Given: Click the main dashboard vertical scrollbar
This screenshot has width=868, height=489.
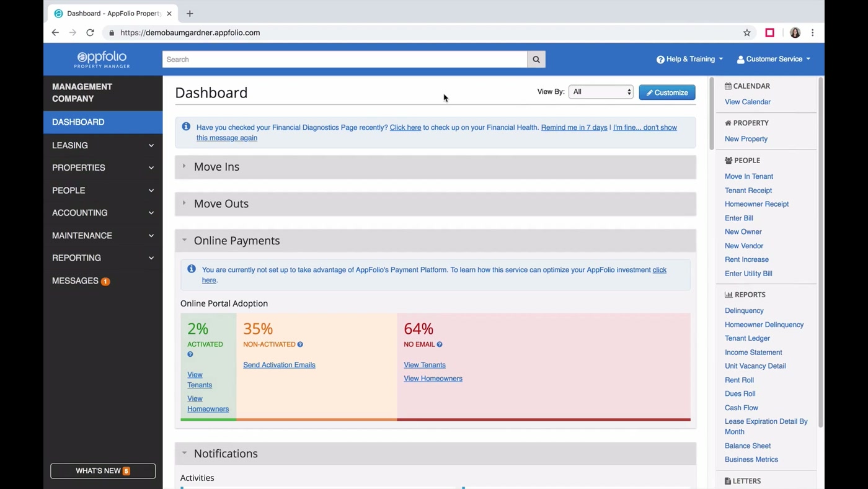Looking at the screenshot, I should click(712, 114).
